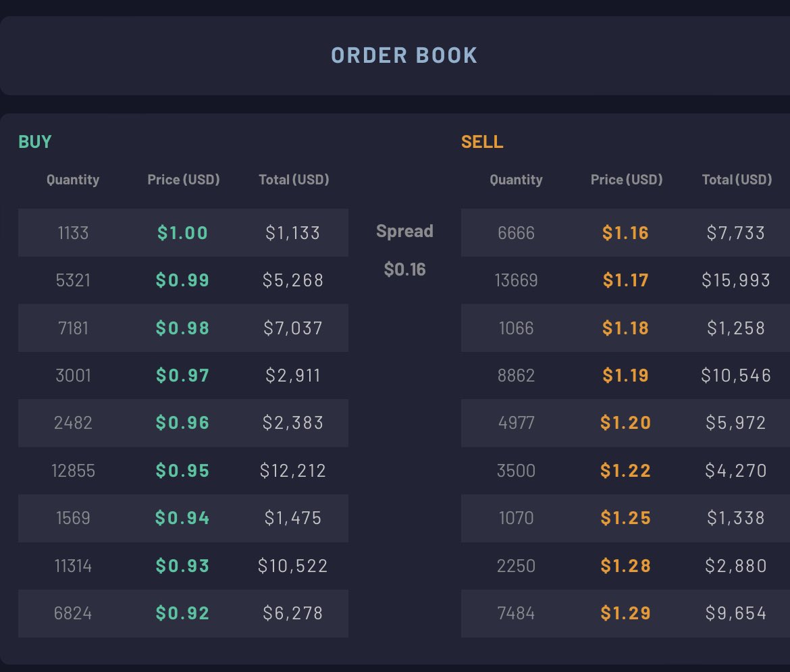Click buy total $2,383

pyautogui.click(x=293, y=423)
